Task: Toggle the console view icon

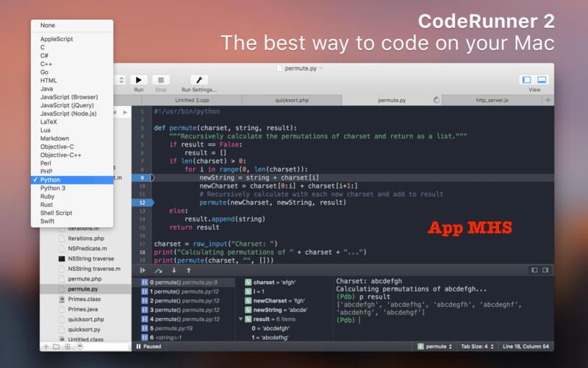Action: click(542, 79)
